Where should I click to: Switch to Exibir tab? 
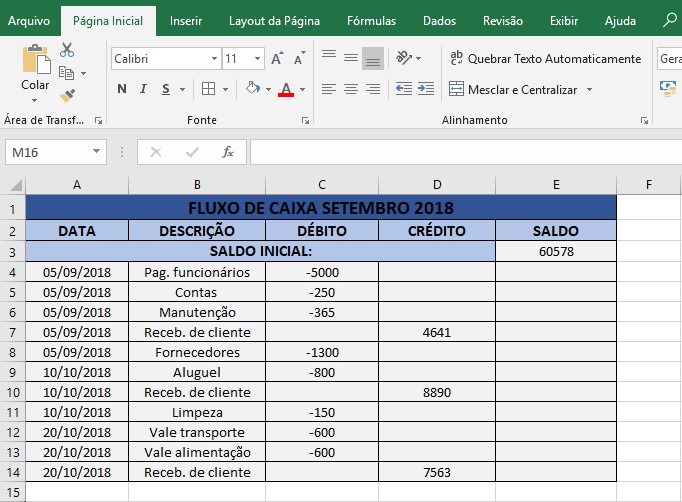[564, 21]
